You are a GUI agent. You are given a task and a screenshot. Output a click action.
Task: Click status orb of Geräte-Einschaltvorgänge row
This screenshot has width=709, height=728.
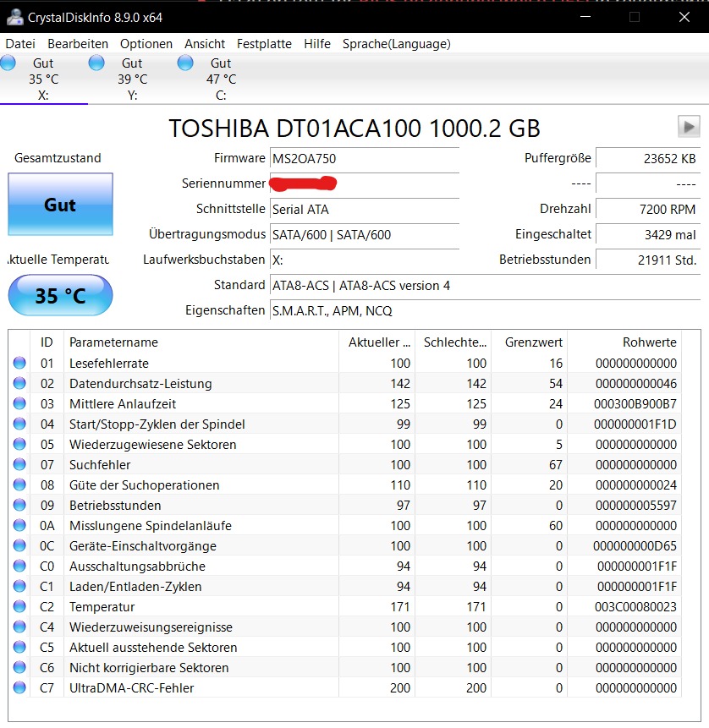pos(19,545)
